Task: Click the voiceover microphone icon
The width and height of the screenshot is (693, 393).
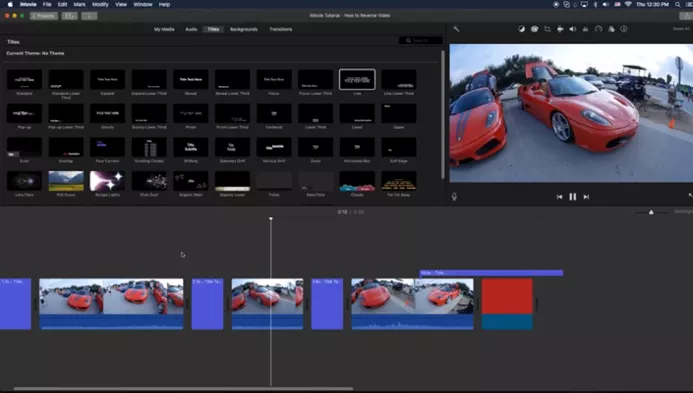Action: click(x=454, y=197)
